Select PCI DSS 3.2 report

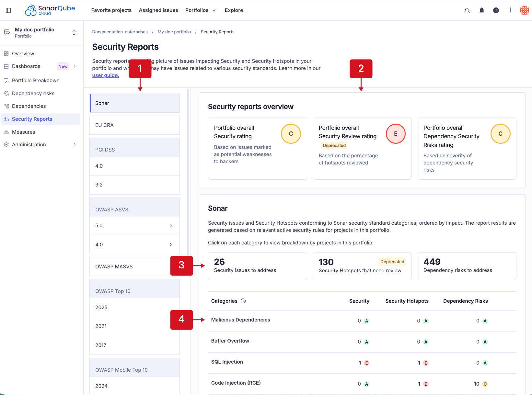click(x=135, y=185)
